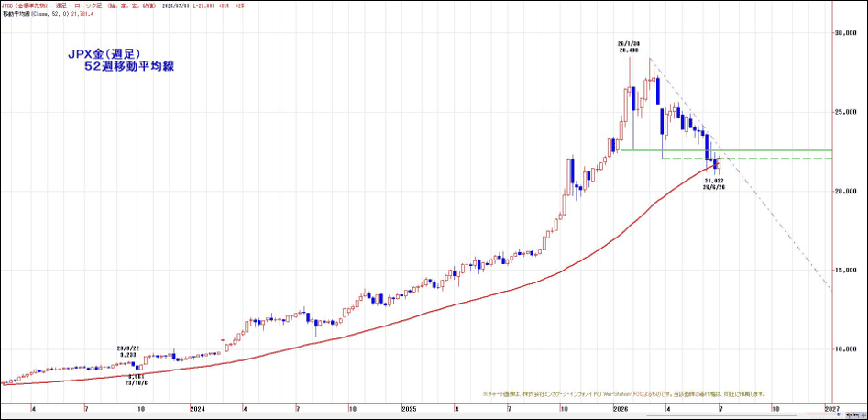This screenshot has width=868, height=420.
Task: Click the 26/1/30 peak price label
Action: click(x=628, y=47)
